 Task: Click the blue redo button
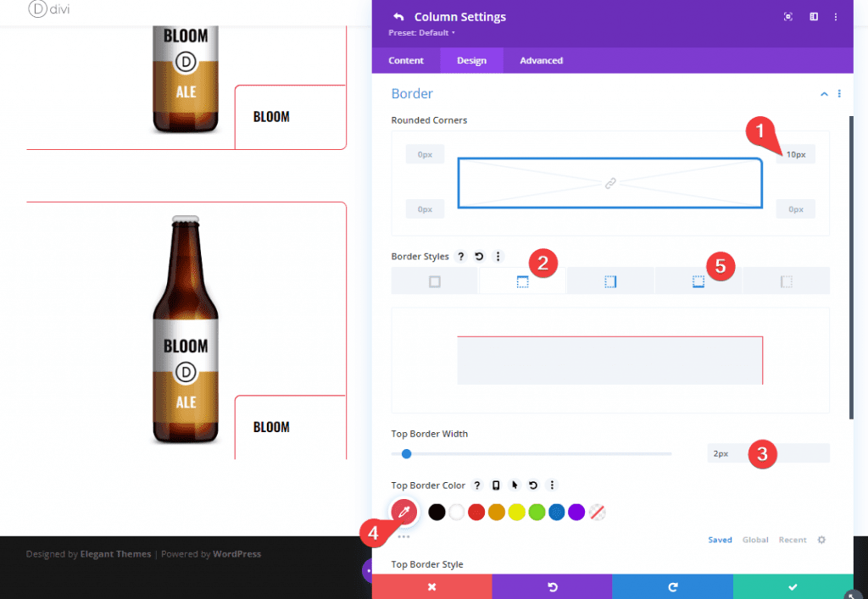pos(672,587)
